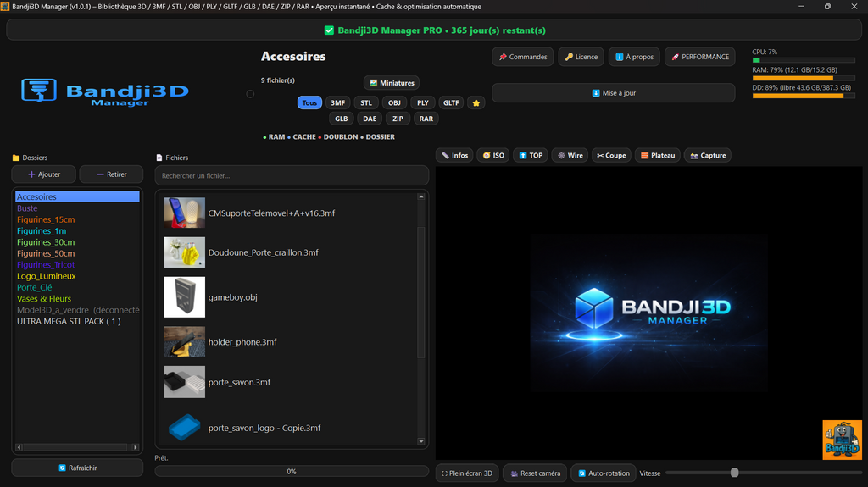The width and height of the screenshot is (868, 487).
Task: Filter files by STL format
Action: 366,103
